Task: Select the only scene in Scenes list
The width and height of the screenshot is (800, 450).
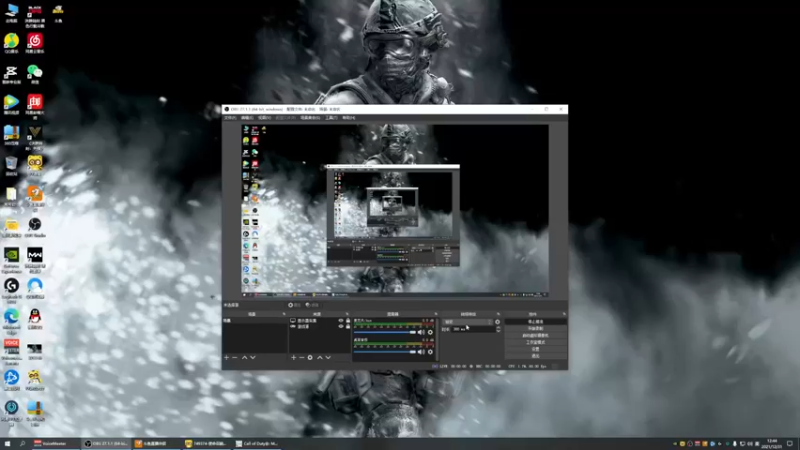Action: coord(255,320)
